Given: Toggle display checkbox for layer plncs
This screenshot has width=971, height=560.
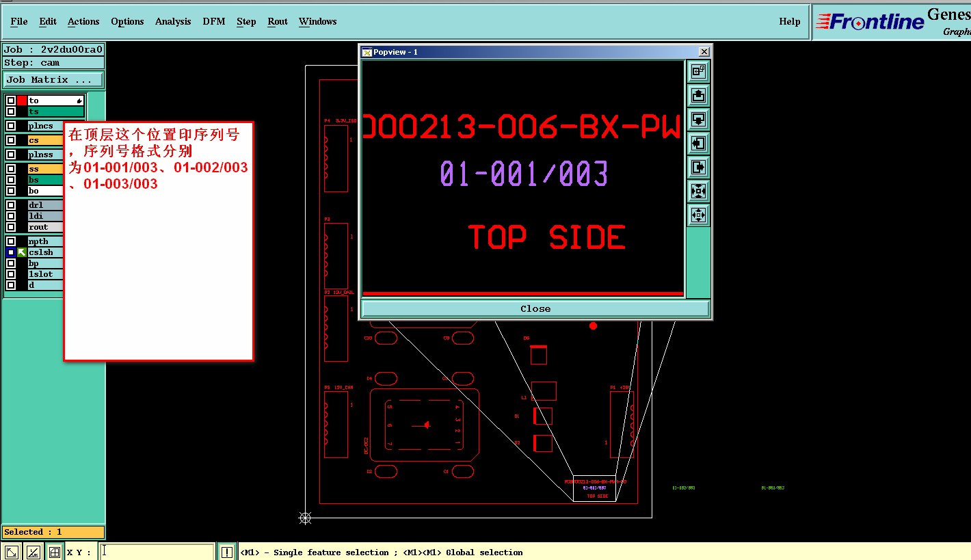Looking at the screenshot, I should (x=11, y=126).
